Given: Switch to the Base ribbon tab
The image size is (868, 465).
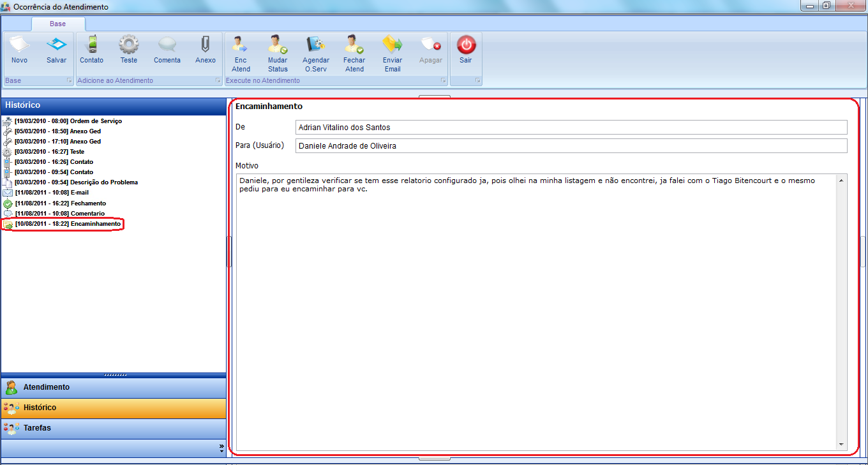Looking at the screenshot, I should pos(57,24).
